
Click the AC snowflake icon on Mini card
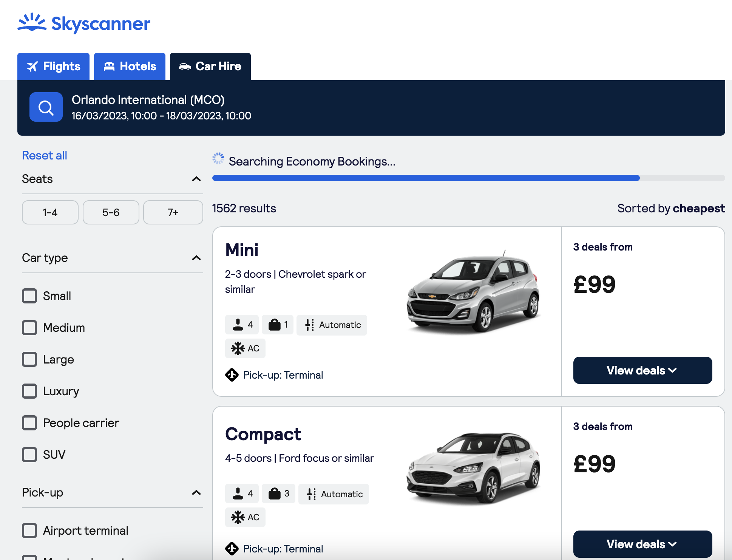[x=238, y=348]
